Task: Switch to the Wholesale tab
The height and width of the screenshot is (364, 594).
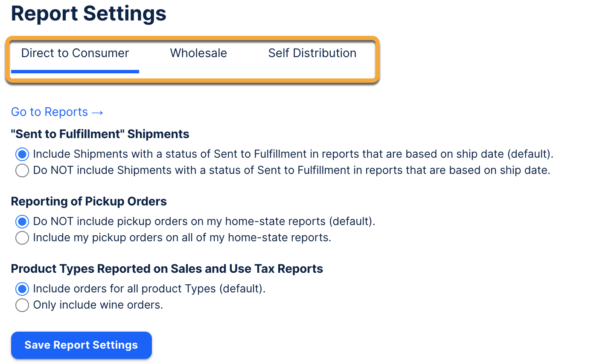Action: pos(198,53)
